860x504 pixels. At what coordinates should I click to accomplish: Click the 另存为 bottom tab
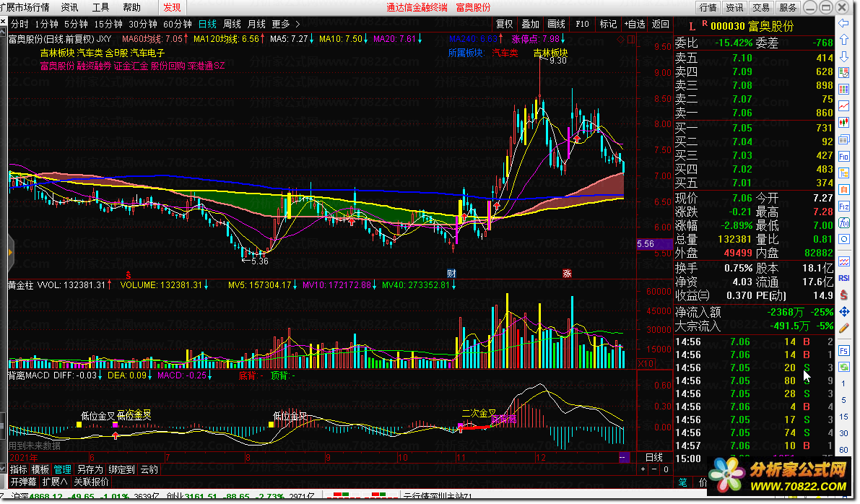tap(90, 469)
